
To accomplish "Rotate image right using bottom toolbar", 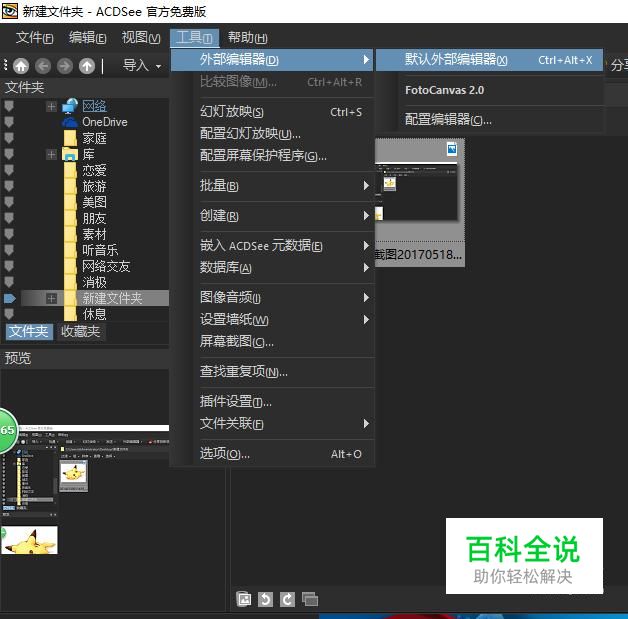I will (288, 599).
